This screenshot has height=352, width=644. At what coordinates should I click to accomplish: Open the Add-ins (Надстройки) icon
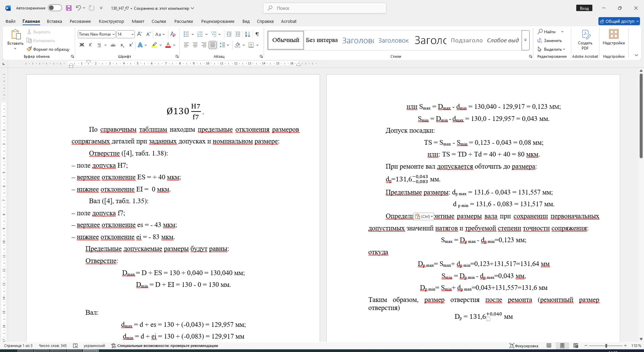click(614, 37)
